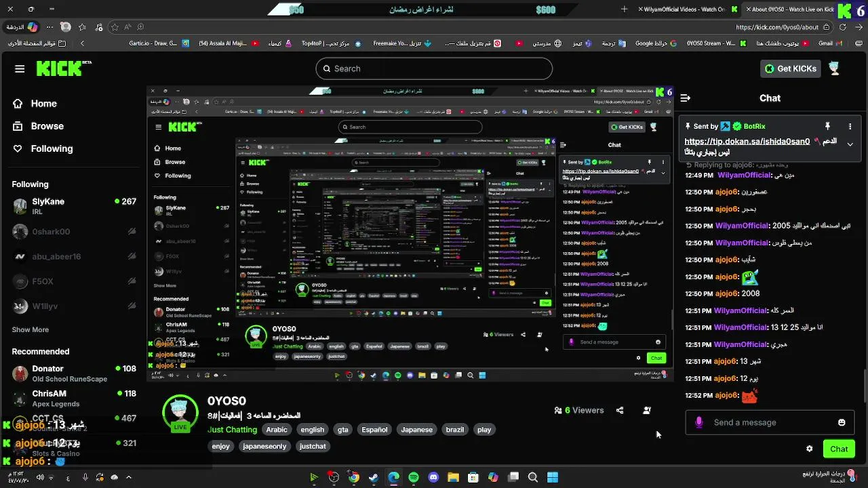Select the japaneseonly stream tag
Viewport: 868px width, 488px height.
click(264, 446)
